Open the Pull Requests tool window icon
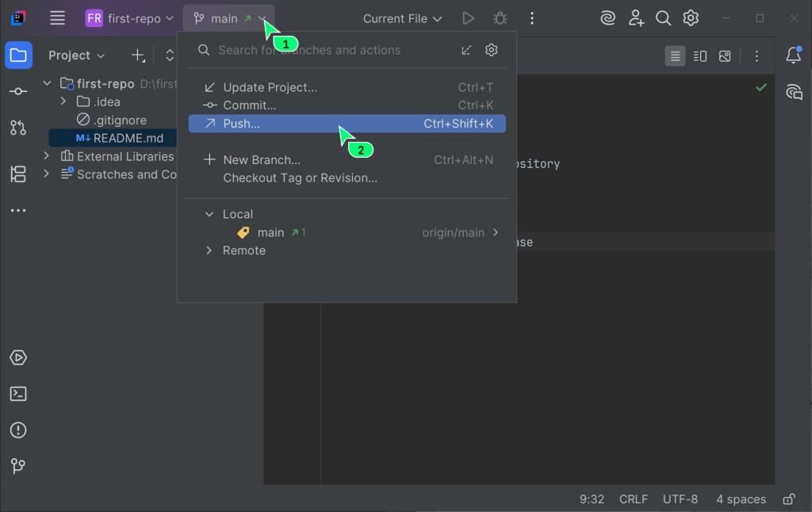Viewport: 812px width, 512px height. coord(18,128)
